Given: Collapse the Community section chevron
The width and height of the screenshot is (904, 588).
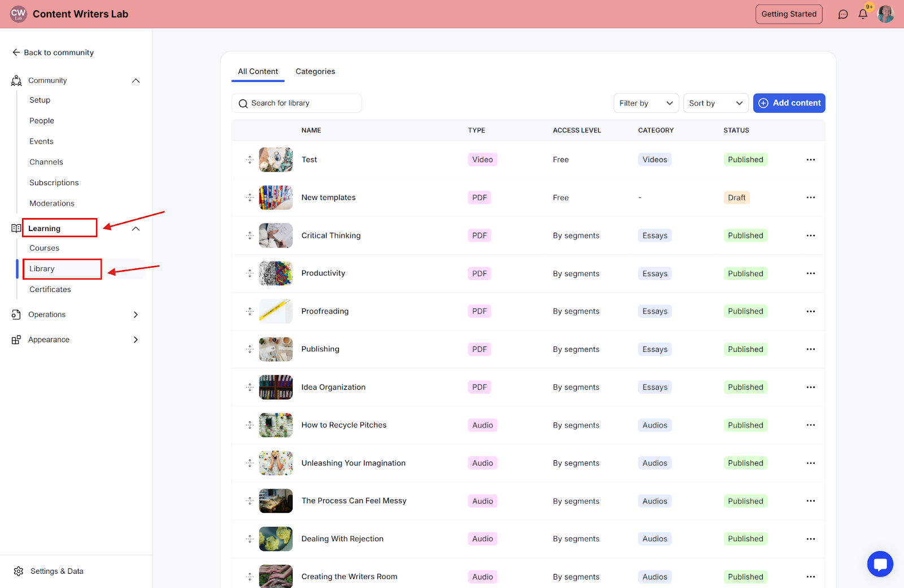Looking at the screenshot, I should [136, 81].
